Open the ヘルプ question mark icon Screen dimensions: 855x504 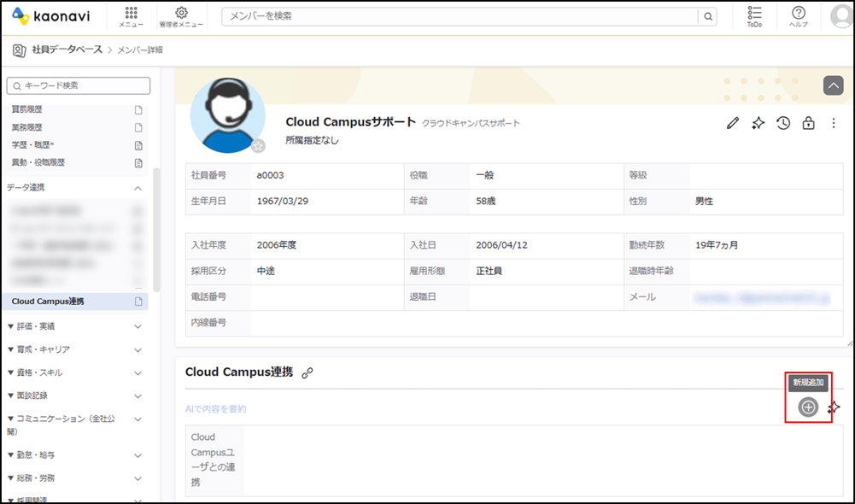(x=799, y=17)
